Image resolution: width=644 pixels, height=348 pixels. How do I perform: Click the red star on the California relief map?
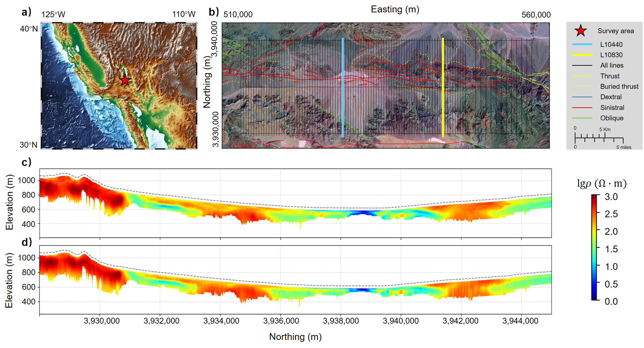(125, 80)
